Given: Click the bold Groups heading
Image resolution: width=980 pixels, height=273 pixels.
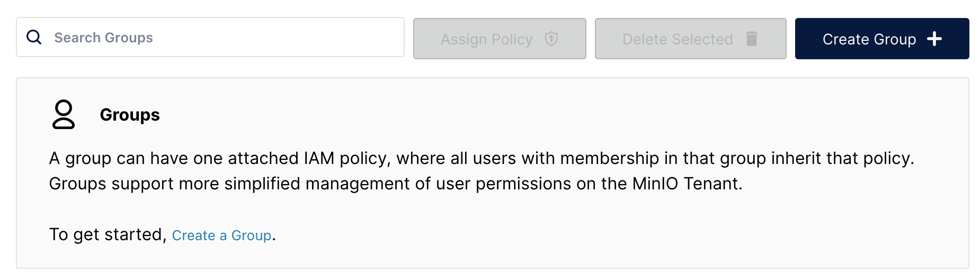Looking at the screenshot, I should [130, 115].
